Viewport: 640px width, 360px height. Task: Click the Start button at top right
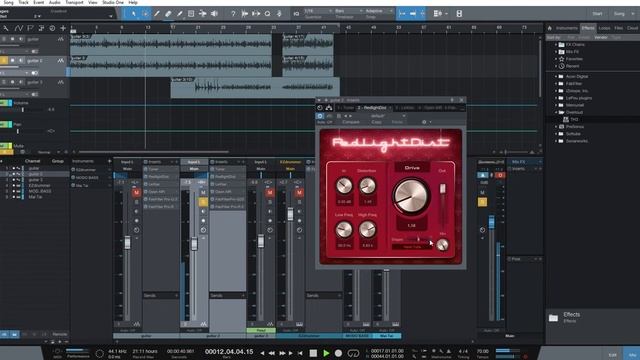pyautogui.click(x=597, y=14)
